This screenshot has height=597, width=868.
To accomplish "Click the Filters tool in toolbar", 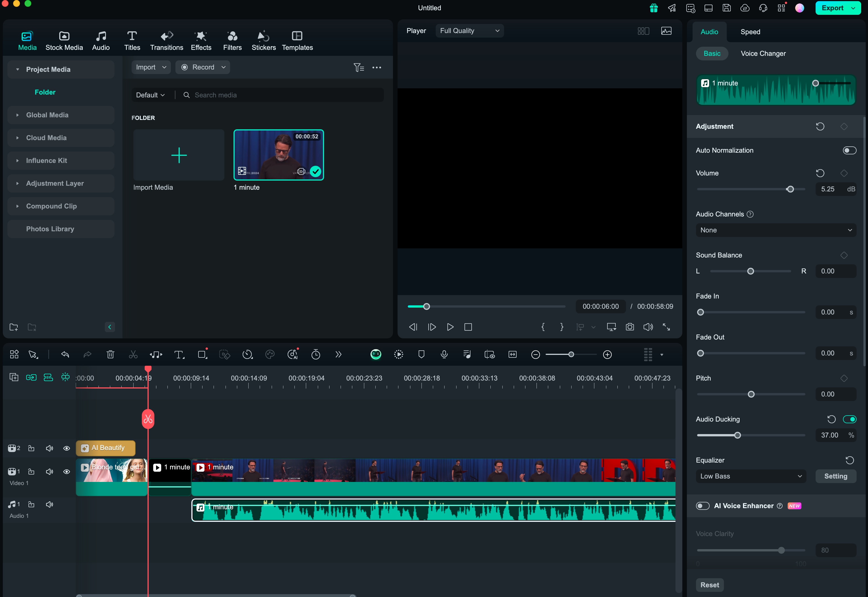I will click(232, 40).
